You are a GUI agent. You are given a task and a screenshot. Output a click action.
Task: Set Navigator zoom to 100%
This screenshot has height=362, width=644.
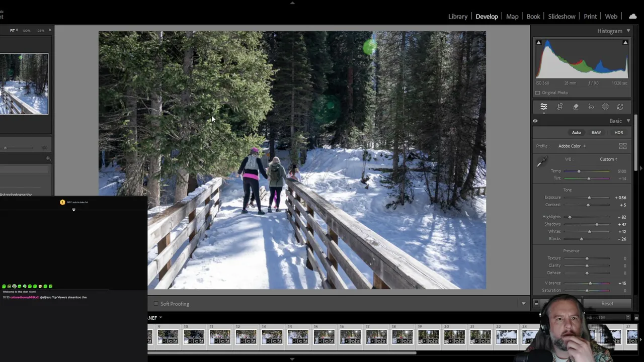click(26, 30)
